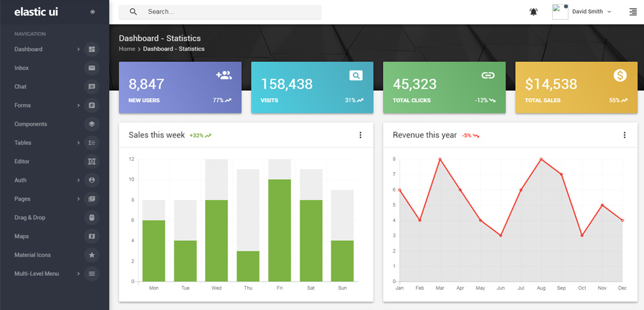Click the -12% trend on Total Clicks card
The width and height of the screenshot is (644, 310).
click(x=485, y=100)
